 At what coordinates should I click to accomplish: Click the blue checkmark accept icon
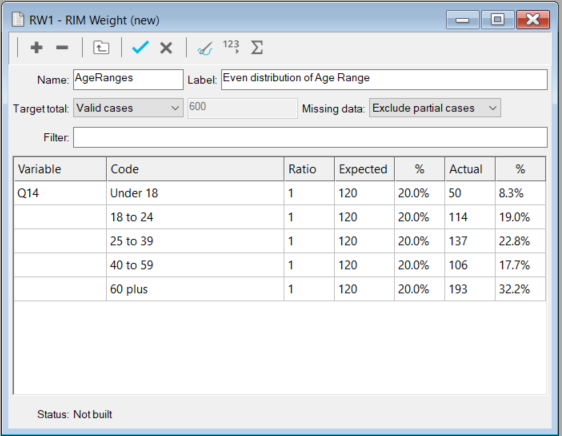140,47
